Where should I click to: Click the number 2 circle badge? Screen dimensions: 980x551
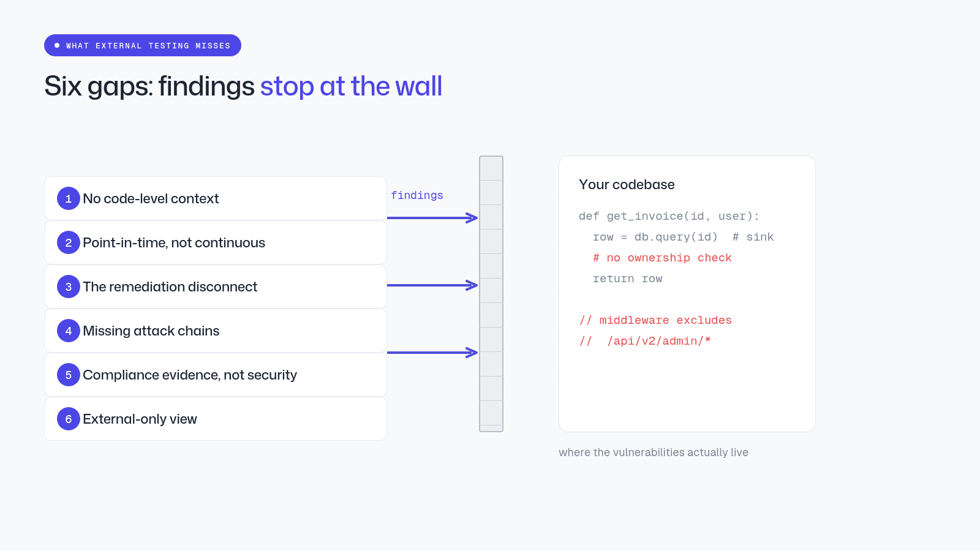(69, 242)
